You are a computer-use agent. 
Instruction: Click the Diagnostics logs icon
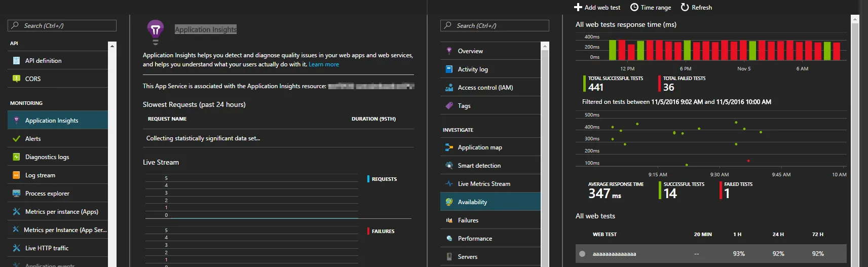(16, 157)
